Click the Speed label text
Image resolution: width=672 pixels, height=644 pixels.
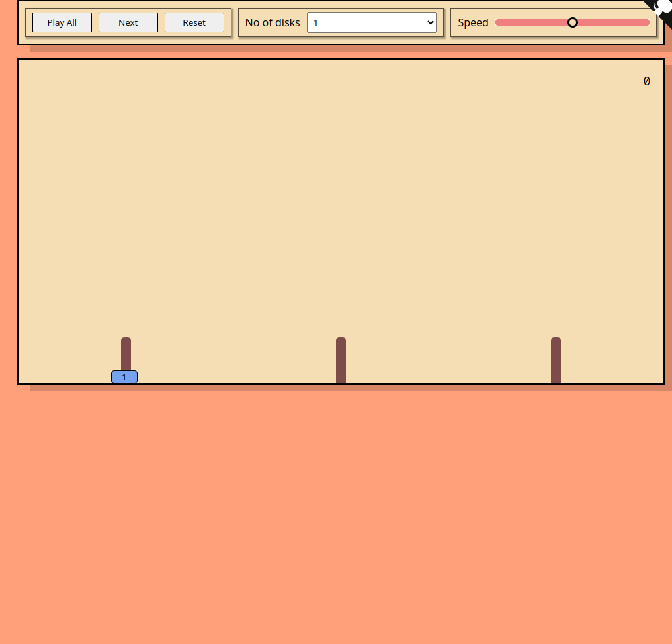[473, 22]
